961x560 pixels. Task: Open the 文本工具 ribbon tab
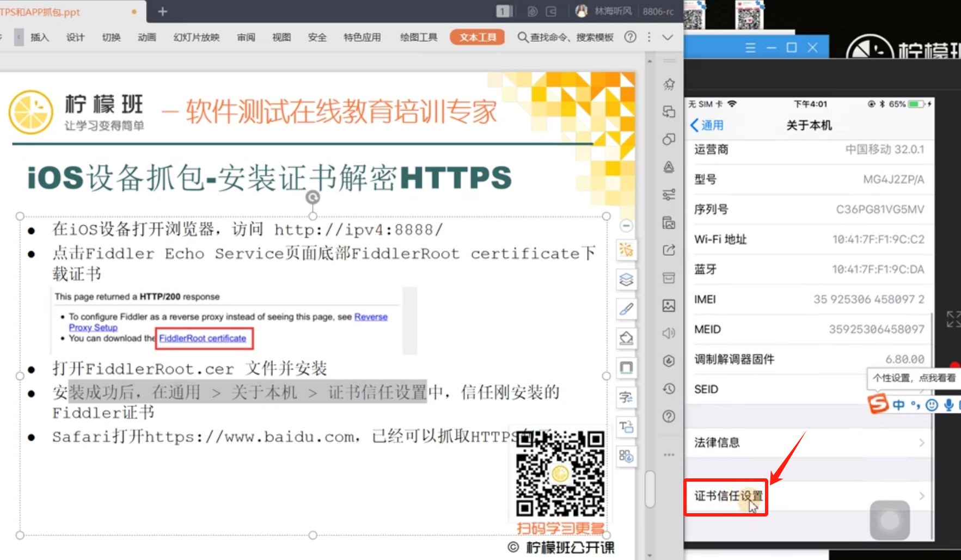coord(477,37)
